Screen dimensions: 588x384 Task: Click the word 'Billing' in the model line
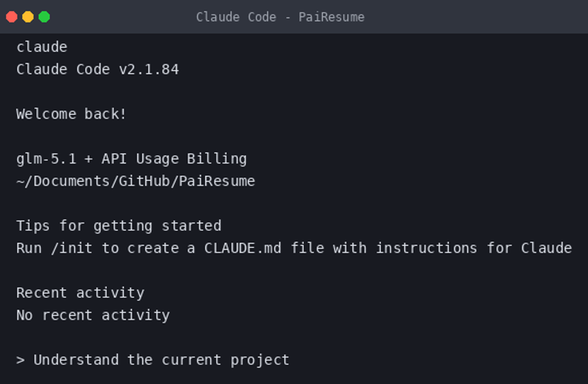[x=217, y=159]
